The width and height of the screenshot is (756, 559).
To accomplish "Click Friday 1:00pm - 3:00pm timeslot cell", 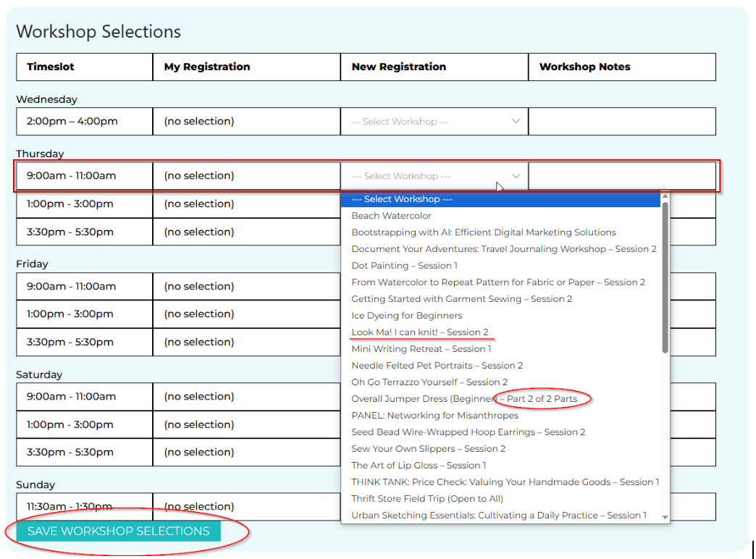I will [x=85, y=314].
